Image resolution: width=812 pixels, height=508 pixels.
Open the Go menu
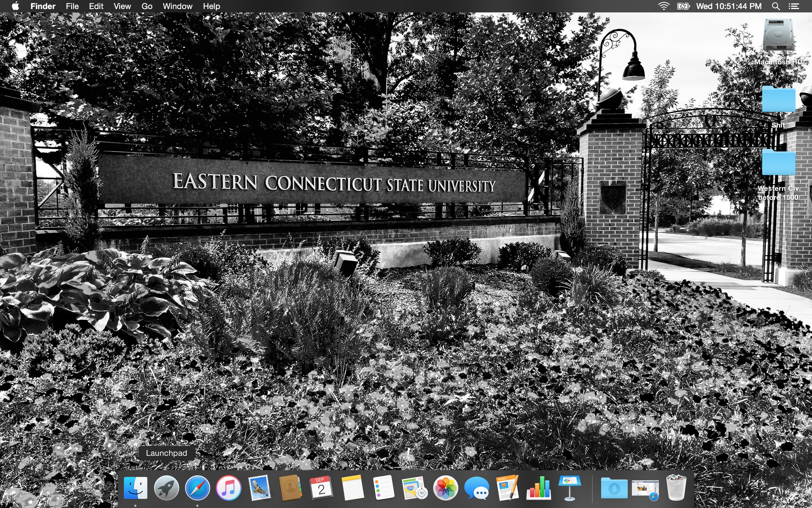click(x=147, y=6)
